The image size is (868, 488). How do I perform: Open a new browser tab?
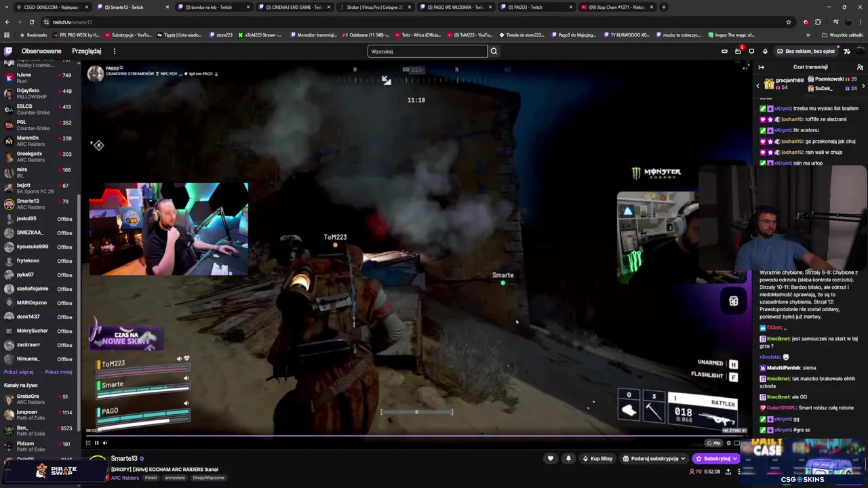(663, 7)
